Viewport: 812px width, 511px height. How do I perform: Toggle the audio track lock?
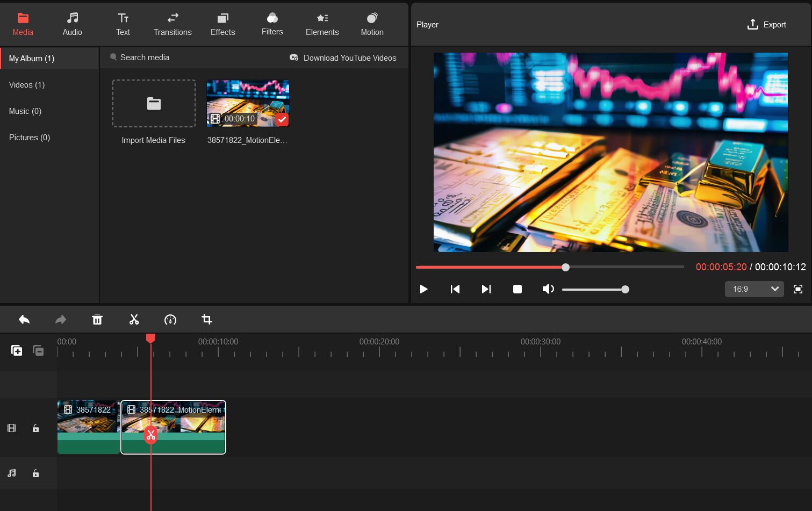point(35,473)
